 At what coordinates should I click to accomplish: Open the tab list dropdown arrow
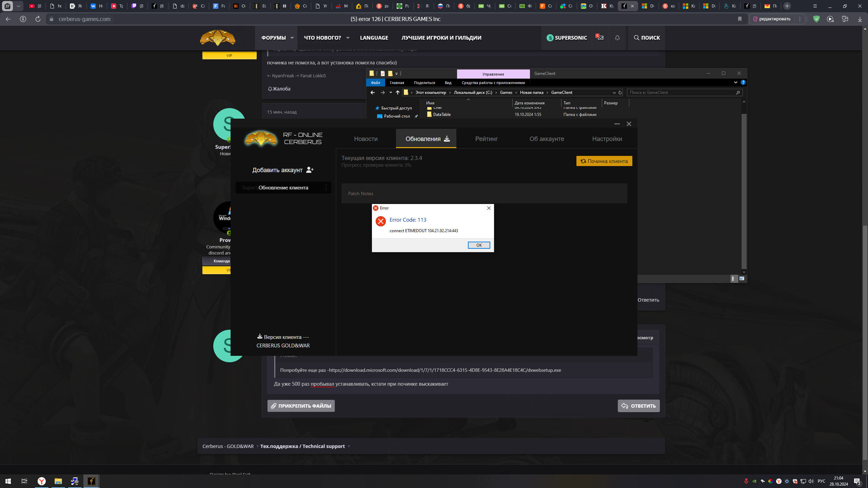[x=18, y=6]
